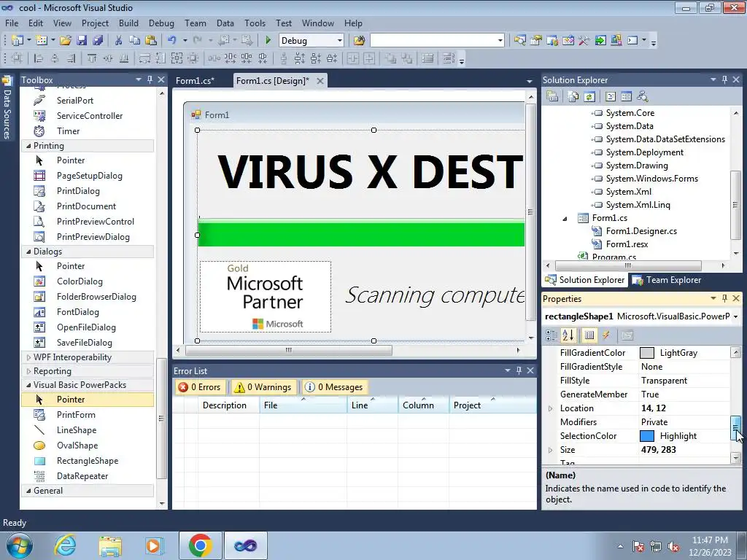The height and width of the screenshot is (560, 747).
Task: Open the Debug menu
Action: pos(161,23)
